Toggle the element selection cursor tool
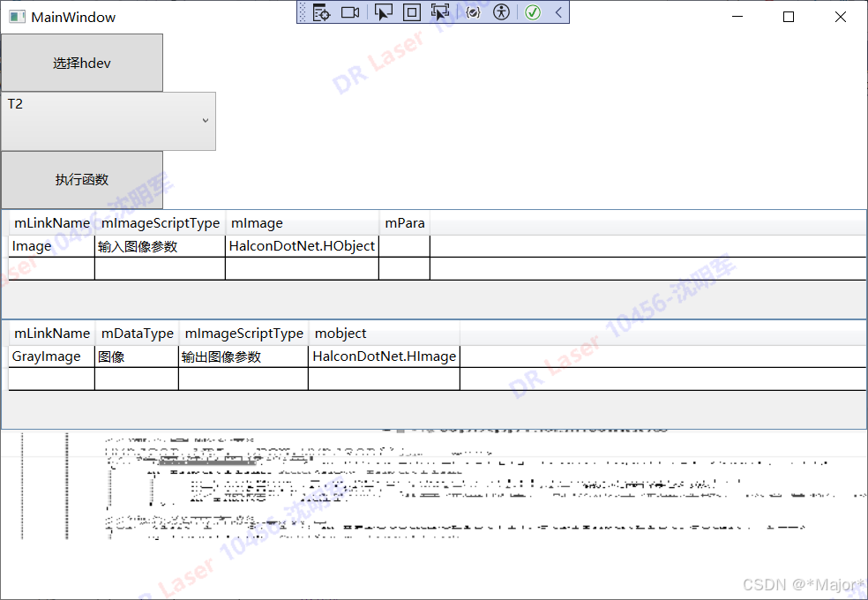 (383, 12)
